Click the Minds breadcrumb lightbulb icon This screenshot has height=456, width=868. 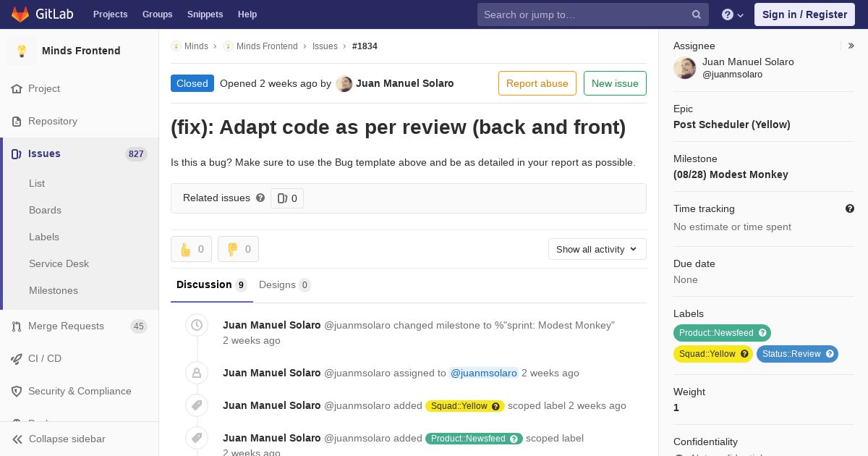(176, 46)
